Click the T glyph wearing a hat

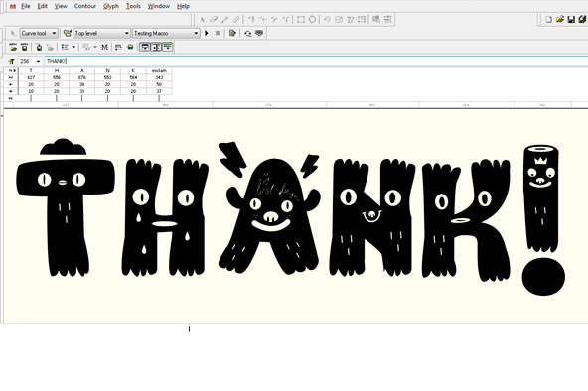66,207
